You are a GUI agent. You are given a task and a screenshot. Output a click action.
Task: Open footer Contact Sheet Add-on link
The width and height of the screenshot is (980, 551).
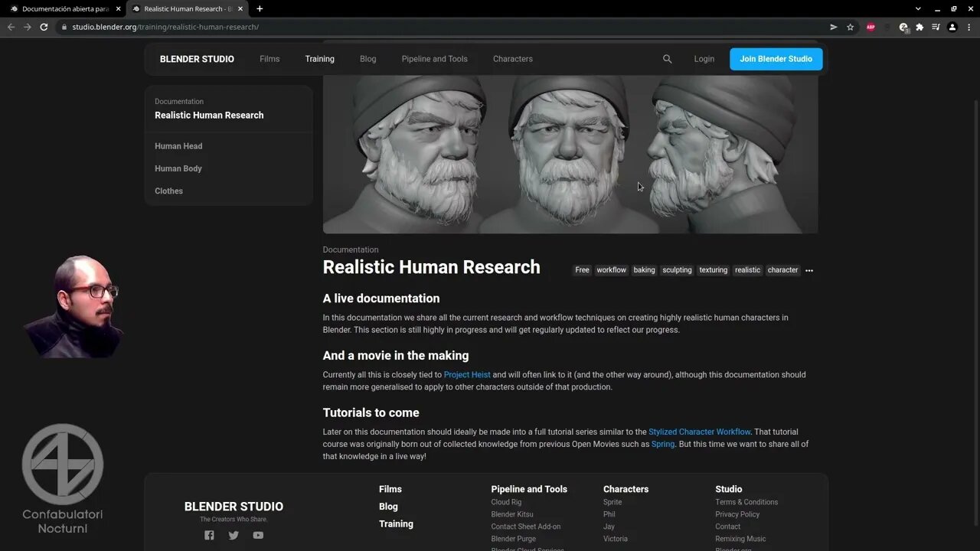coord(525,527)
